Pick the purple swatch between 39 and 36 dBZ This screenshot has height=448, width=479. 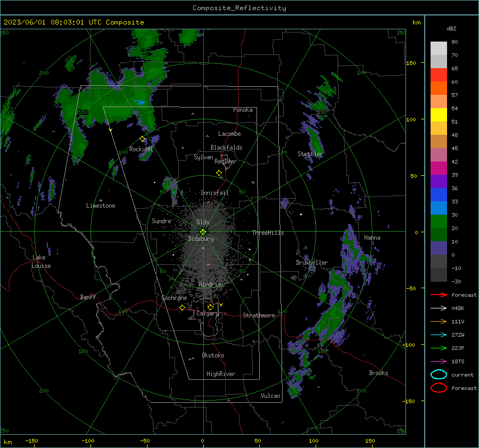[439, 182]
